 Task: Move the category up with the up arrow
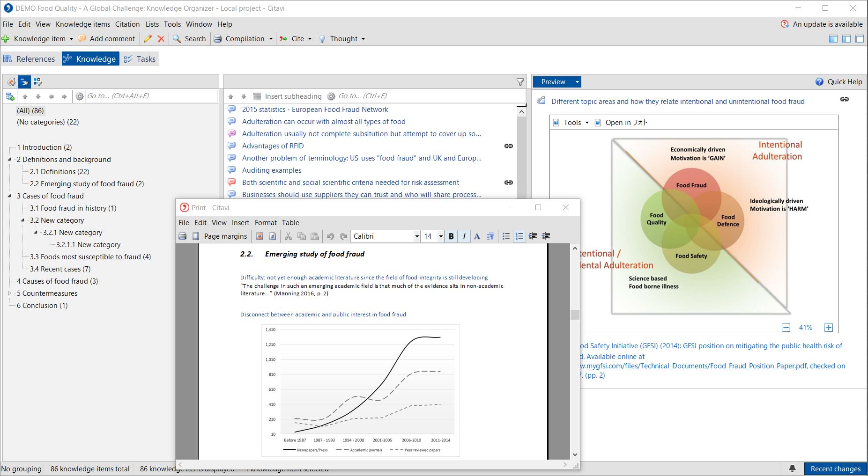(25, 96)
